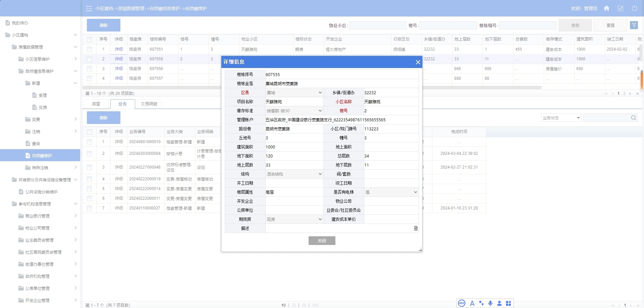Open the filter funnel icon
Image resolution: width=644 pixels, height=308 pixels.
[x=634, y=25]
